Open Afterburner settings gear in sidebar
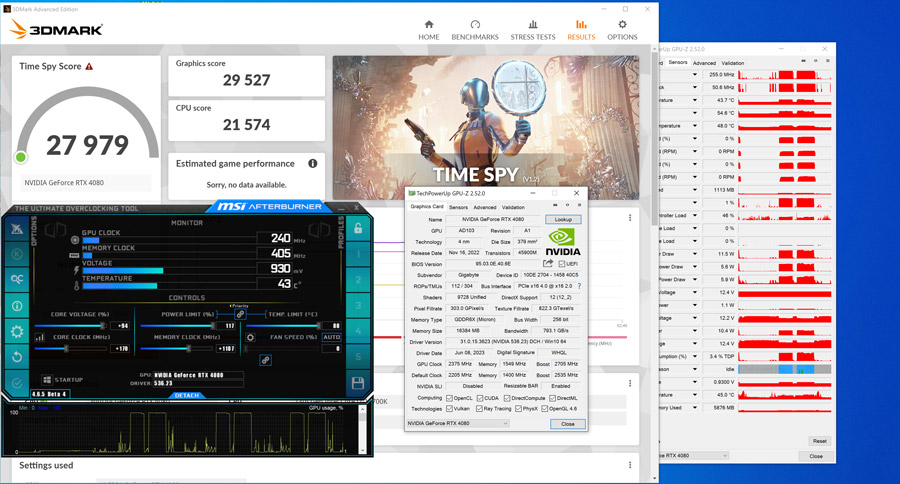 pyautogui.click(x=17, y=331)
